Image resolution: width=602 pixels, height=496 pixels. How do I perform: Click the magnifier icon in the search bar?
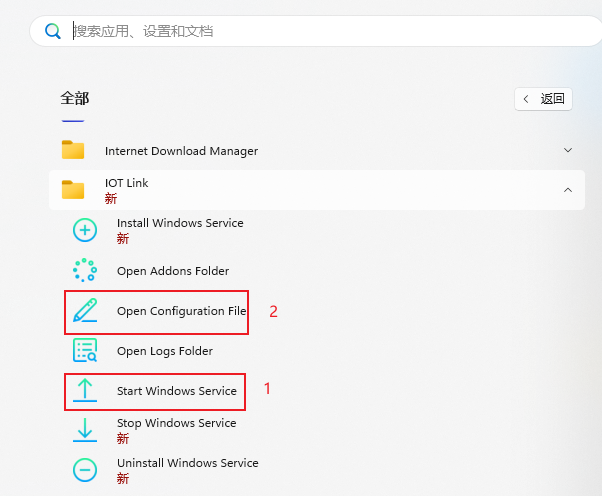click(53, 31)
